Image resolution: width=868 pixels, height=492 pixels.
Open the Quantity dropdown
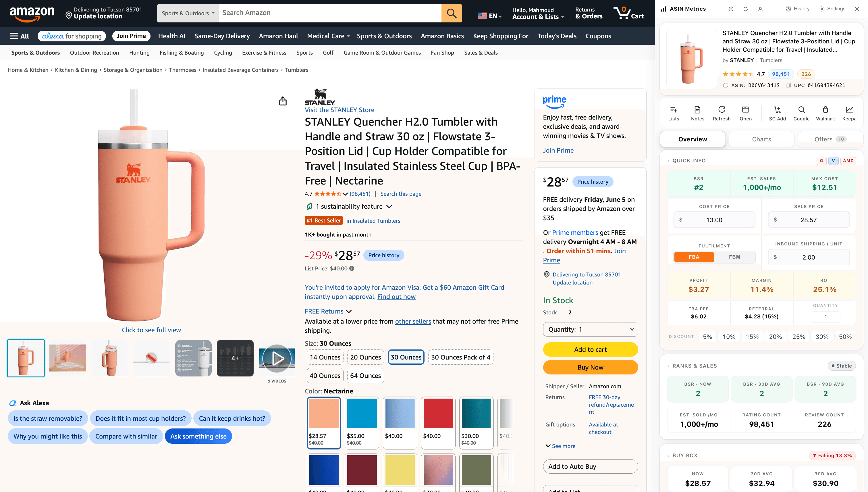(x=590, y=329)
